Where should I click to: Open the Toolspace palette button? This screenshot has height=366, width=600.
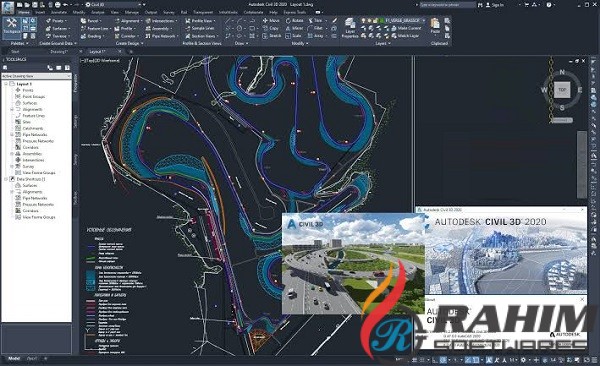(11, 27)
